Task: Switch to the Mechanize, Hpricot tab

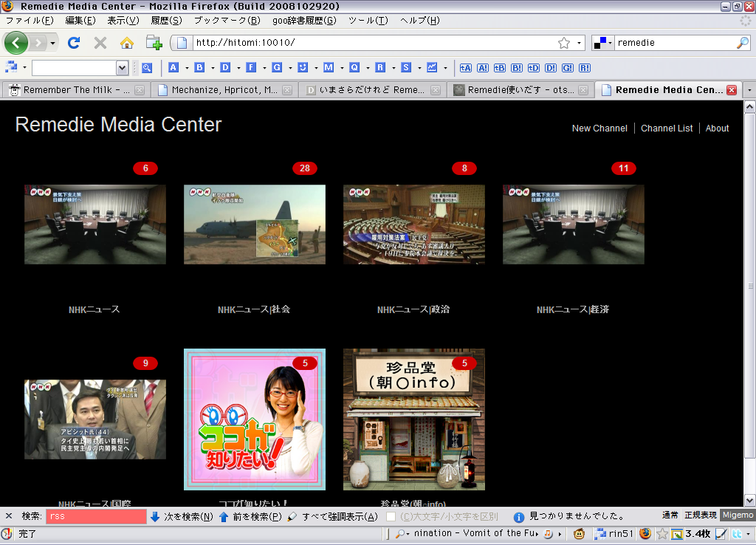Action: [223, 90]
